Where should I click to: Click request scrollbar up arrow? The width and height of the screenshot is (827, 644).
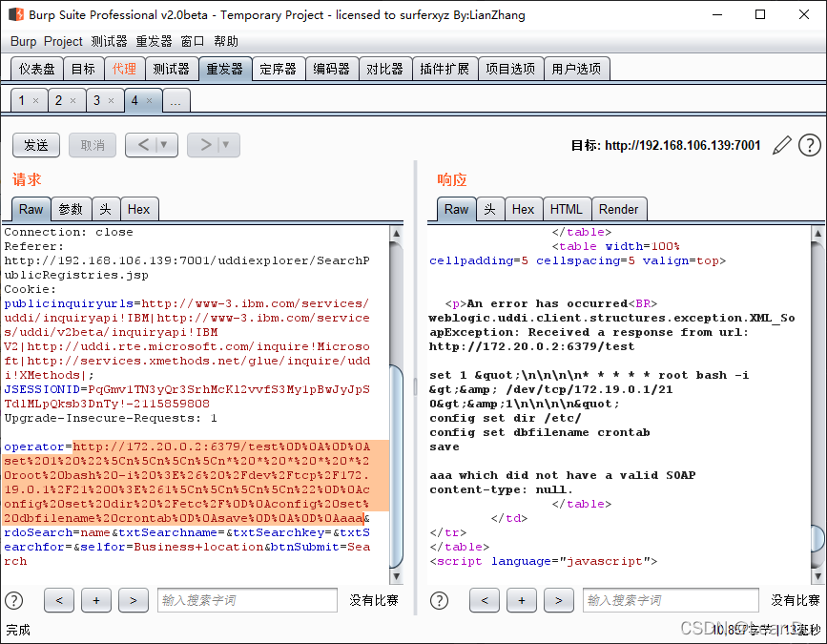click(396, 233)
